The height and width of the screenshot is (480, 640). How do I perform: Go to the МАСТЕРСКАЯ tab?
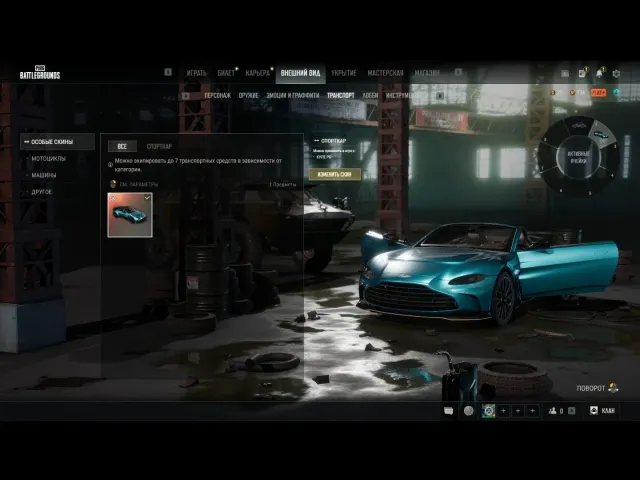click(385, 73)
